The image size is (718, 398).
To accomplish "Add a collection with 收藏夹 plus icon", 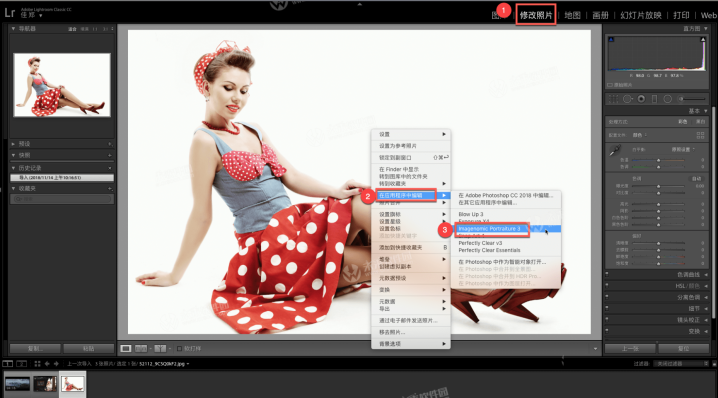I will coord(110,189).
